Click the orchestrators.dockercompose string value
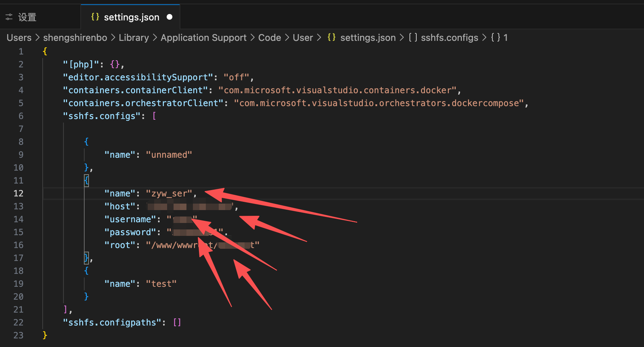Viewport: 644px width, 347px height. pyautogui.click(x=379, y=103)
